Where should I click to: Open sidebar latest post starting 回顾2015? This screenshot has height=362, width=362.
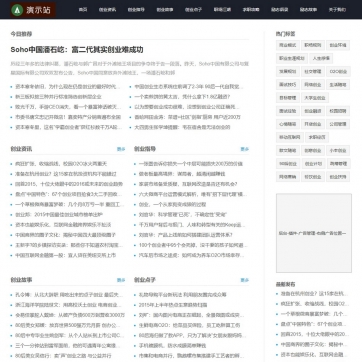click(x=314, y=334)
